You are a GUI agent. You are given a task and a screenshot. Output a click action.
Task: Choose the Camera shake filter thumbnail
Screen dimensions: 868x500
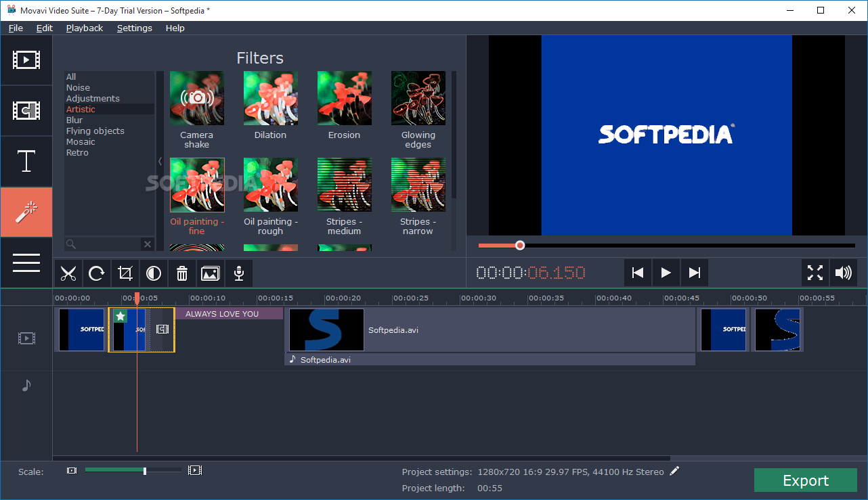pos(197,98)
